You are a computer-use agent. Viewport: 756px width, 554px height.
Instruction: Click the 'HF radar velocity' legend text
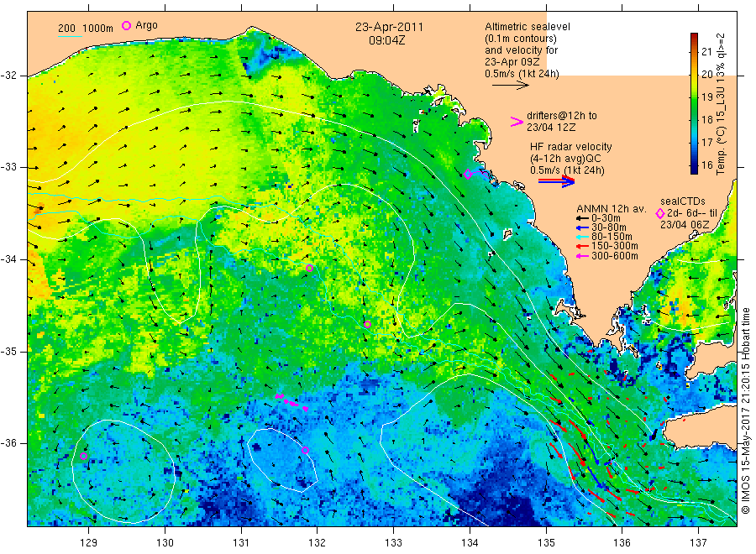point(571,147)
